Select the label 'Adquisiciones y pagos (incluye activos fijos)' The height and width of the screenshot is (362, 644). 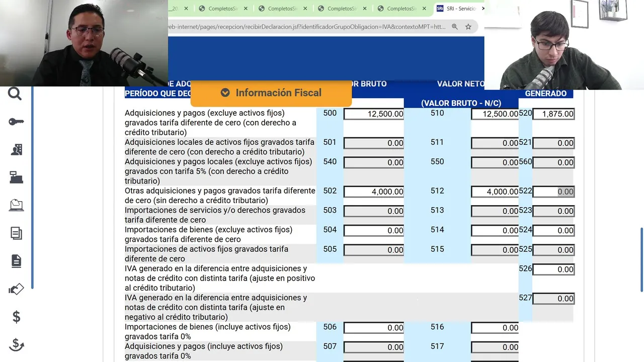pos(204,346)
